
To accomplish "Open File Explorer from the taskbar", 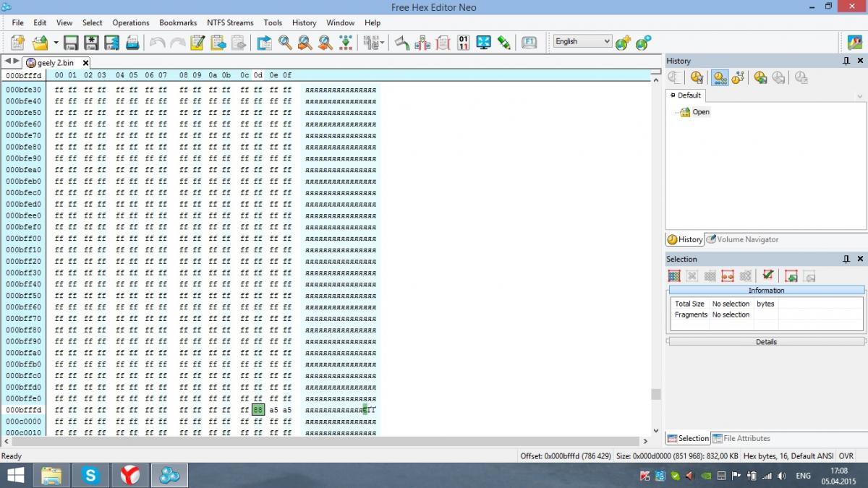I will [x=51, y=475].
